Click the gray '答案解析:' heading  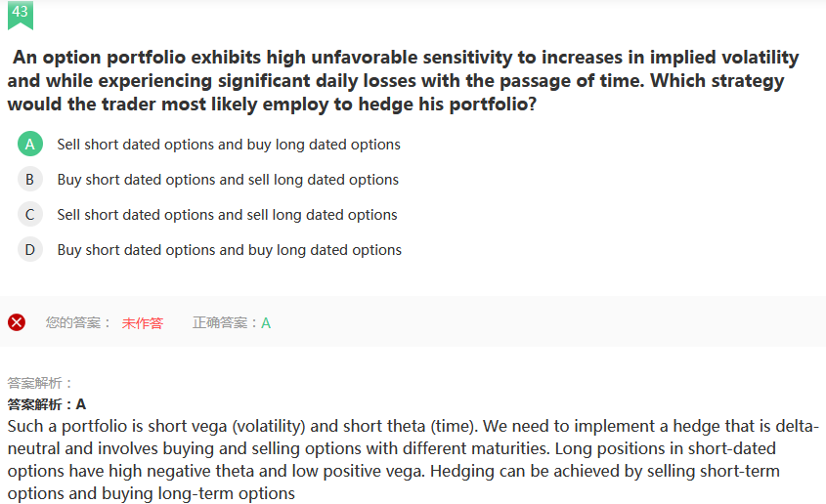40,383
